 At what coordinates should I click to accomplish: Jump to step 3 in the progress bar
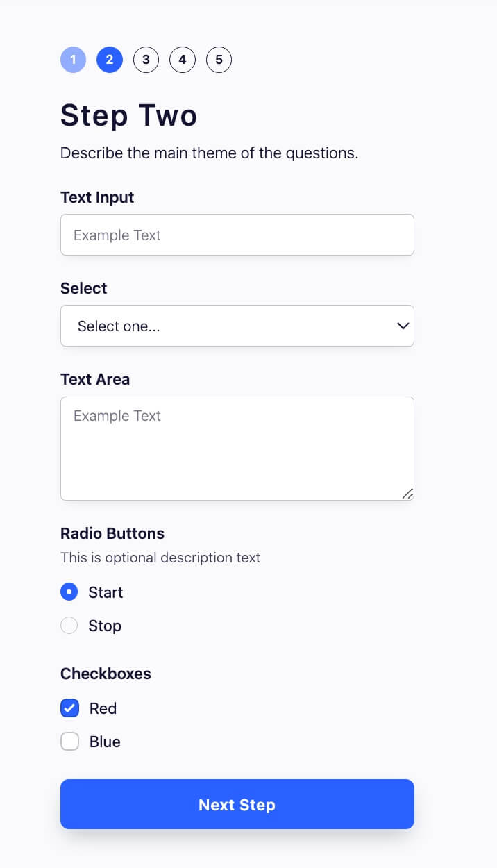146,60
